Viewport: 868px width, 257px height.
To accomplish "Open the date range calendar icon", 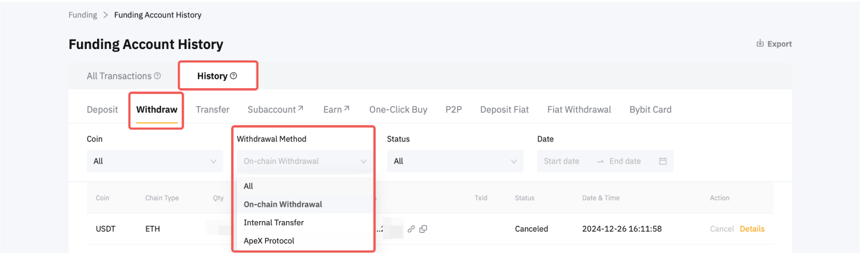I will coord(663,161).
